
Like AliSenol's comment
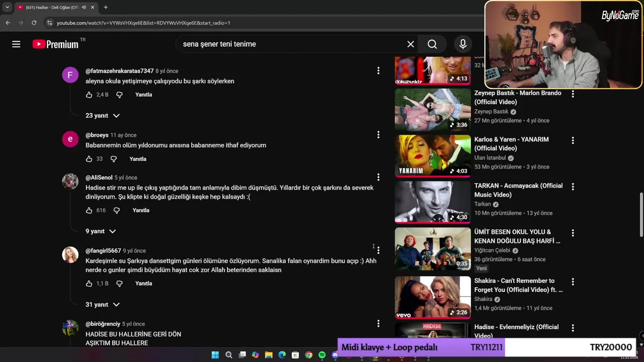tap(89, 210)
